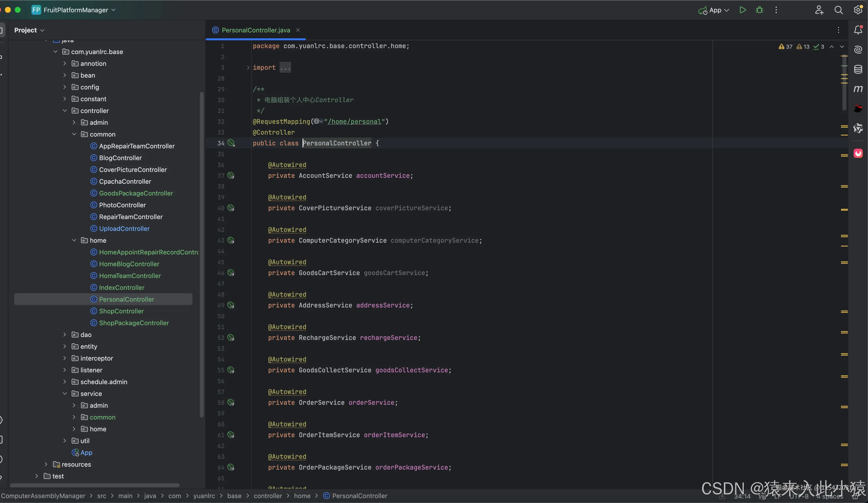This screenshot has width=868, height=503.
Task: Open FruitPlatformManager project dropdown
Action: pyautogui.click(x=76, y=10)
